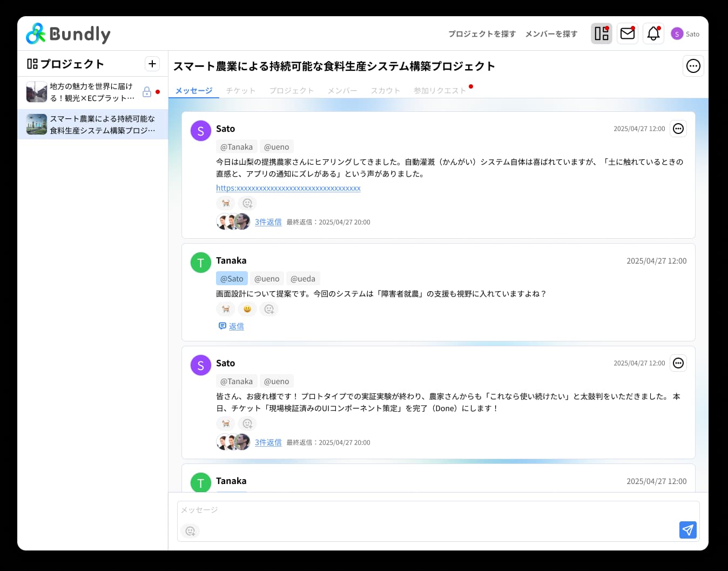Screen dimensions: 728x571
Task: Add reaction emoji to first Sato message
Action: click(x=247, y=203)
